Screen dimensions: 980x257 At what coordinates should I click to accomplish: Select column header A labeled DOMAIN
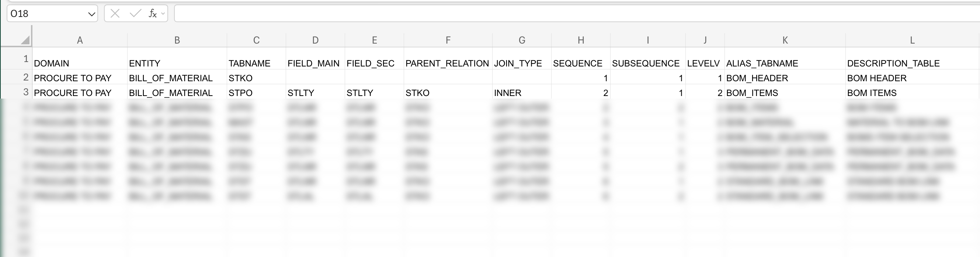pos(80,40)
